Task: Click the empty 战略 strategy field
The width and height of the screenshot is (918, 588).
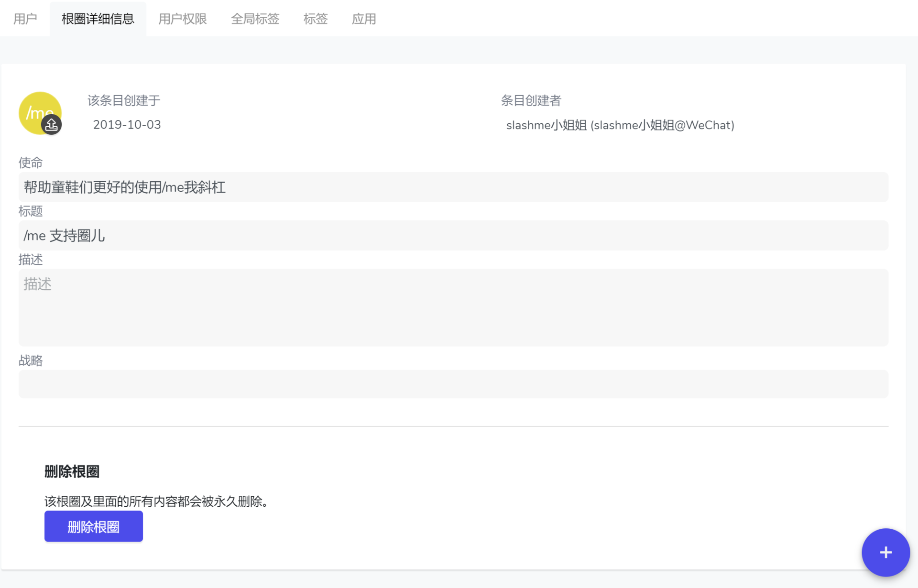Action: pos(453,384)
